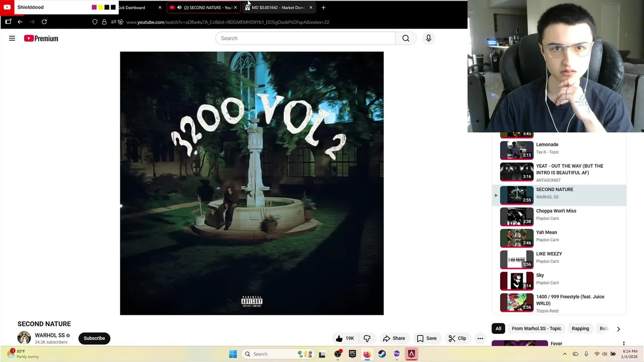This screenshot has height=362, width=644.
Task: Share the video
Action: click(x=393, y=338)
